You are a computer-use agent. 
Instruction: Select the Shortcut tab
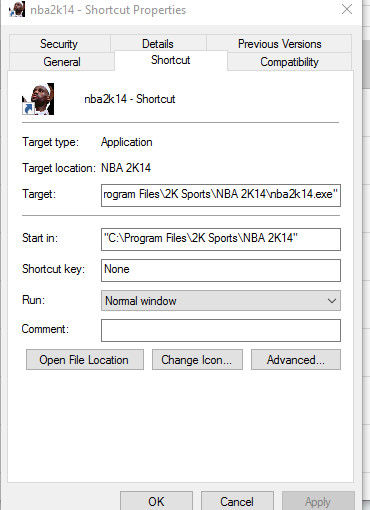[171, 60]
